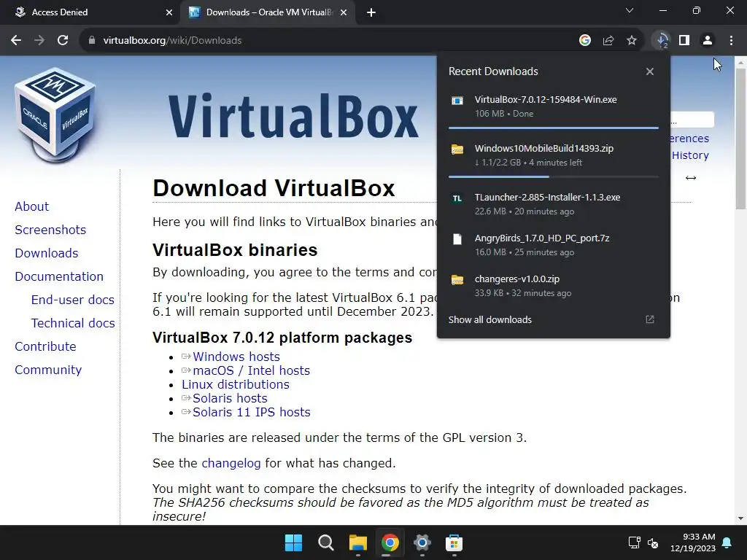Open the Chrome profile menu
The height and width of the screenshot is (560, 747).
tap(708, 41)
